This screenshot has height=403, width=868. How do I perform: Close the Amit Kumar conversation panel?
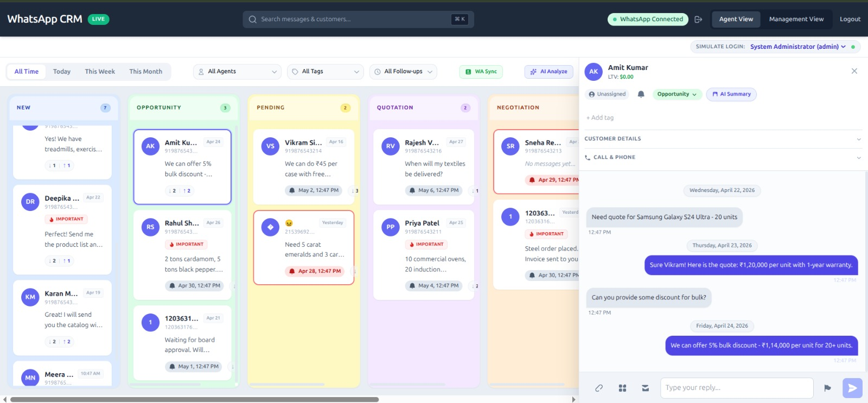854,71
